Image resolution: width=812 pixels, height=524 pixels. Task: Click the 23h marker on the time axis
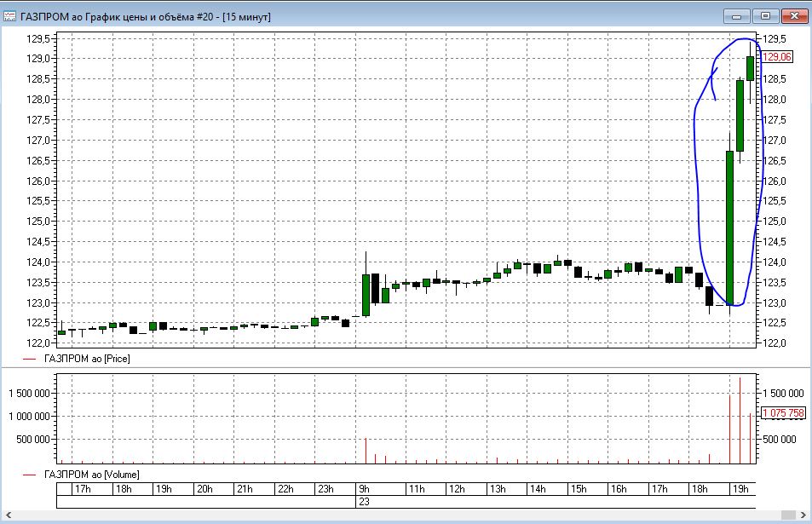[x=326, y=489]
